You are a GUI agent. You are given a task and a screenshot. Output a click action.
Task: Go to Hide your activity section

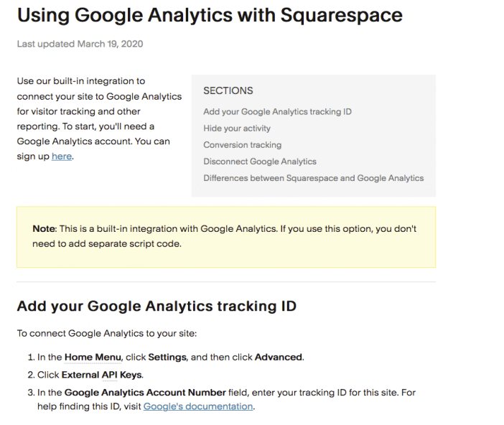[x=237, y=129]
